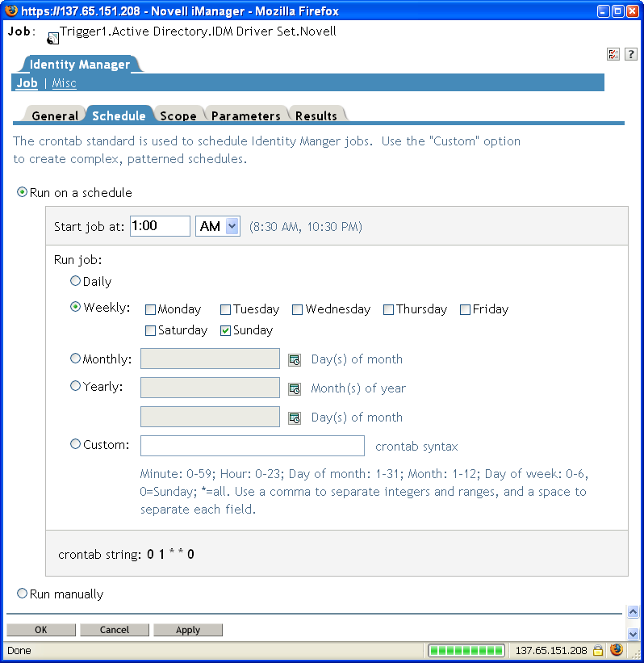This screenshot has width=644, height=663.
Task: Select Run manually option
Action: pos(22,594)
